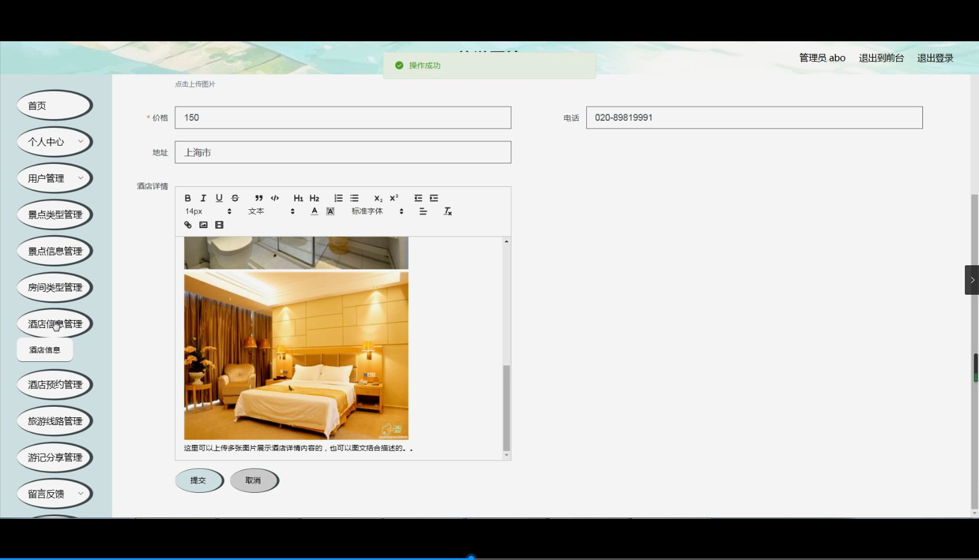Focus the 电话 input field

pos(754,118)
